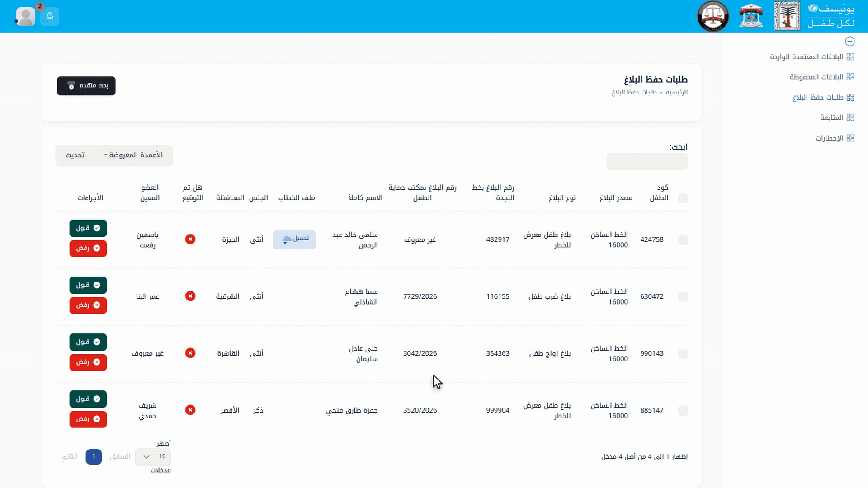This screenshot has width=868, height=488.
Task: Accept request for child code 990143
Action: click(x=88, y=342)
